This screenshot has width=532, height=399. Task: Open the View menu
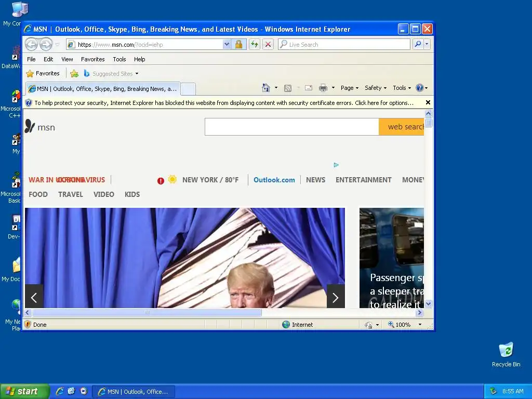point(67,59)
